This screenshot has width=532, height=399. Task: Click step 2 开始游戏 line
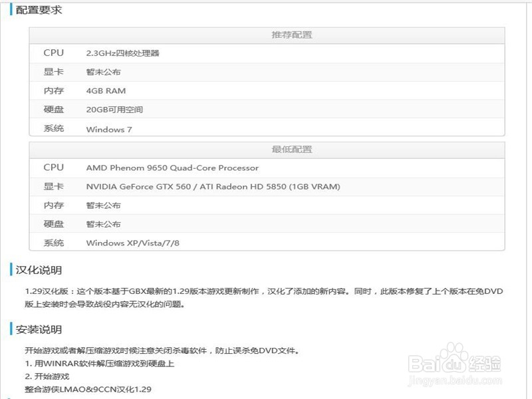(47, 376)
